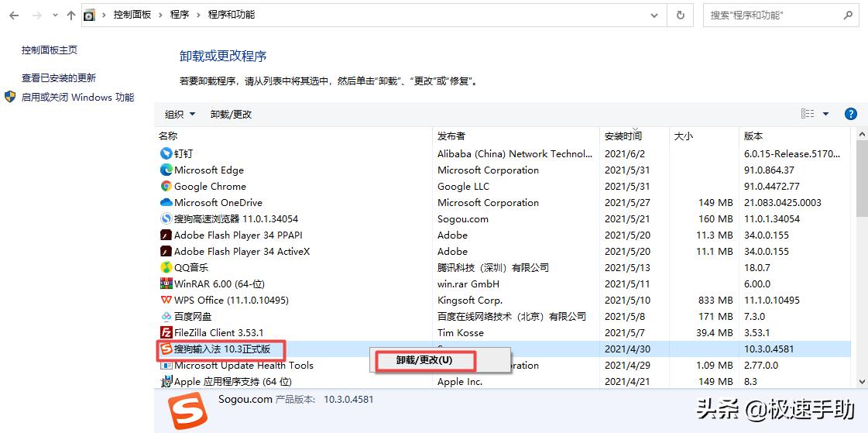Click the Alibaba (China) Network publisher cell
Screen dimensions: 868x433
coord(515,154)
